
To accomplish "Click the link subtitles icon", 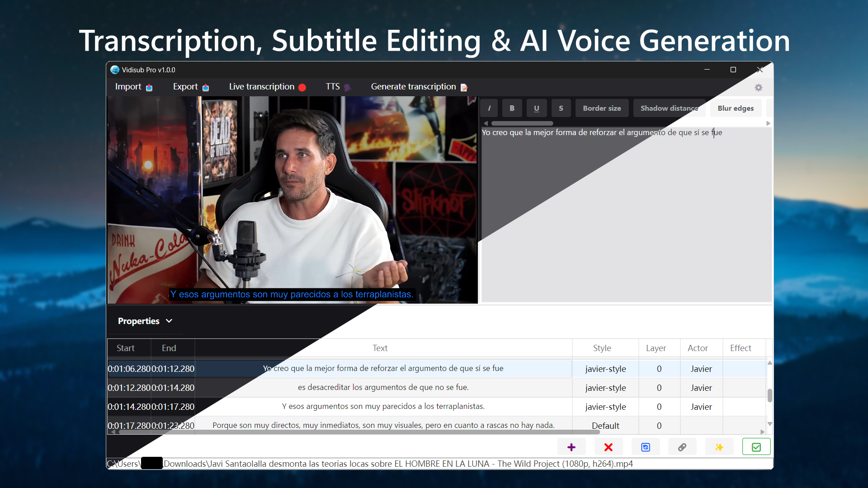I will click(682, 446).
